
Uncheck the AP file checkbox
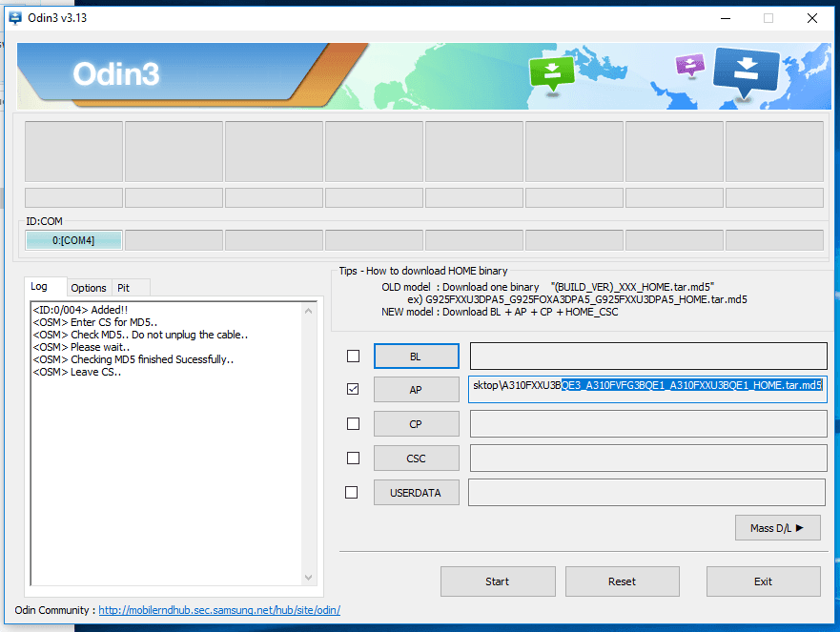pos(353,389)
